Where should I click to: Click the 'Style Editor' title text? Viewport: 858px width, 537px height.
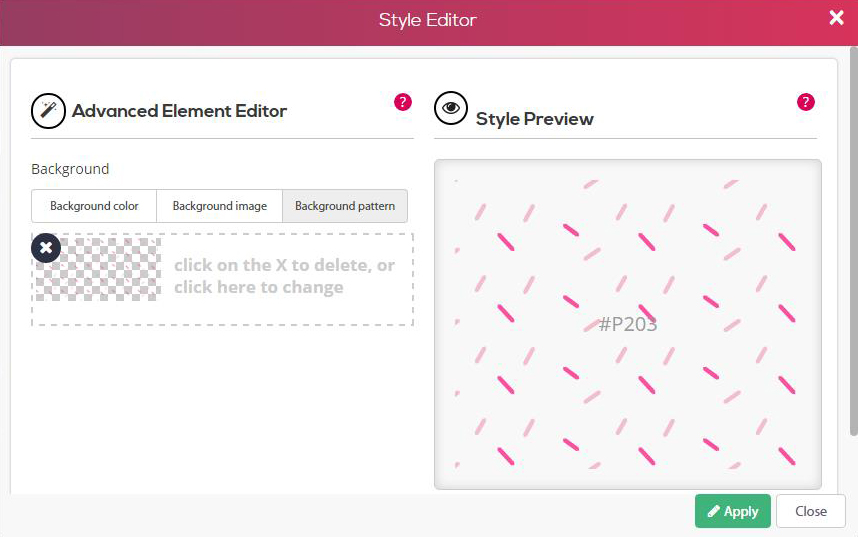click(428, 20)
